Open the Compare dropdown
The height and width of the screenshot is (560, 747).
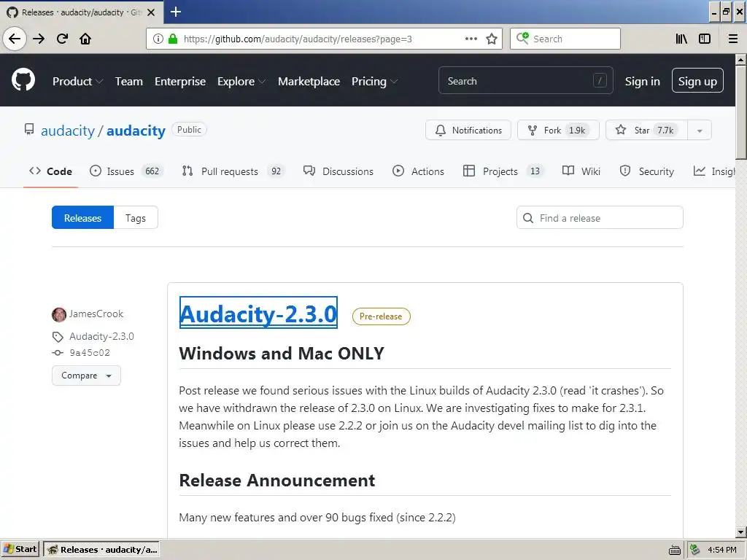(86, 376)
